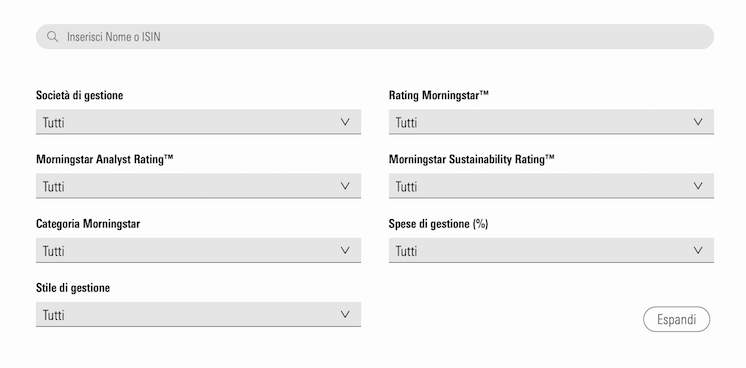
Task: Click the Morningstar Sustainability Rating label
Action: [x=471, y=159]
